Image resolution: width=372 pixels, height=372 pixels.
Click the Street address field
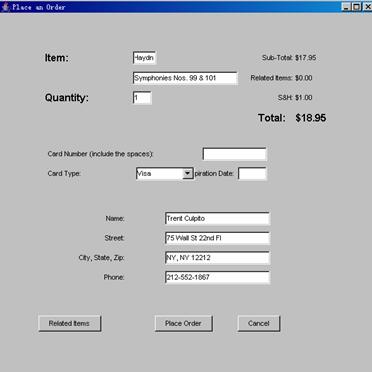[x=217, y=238]
